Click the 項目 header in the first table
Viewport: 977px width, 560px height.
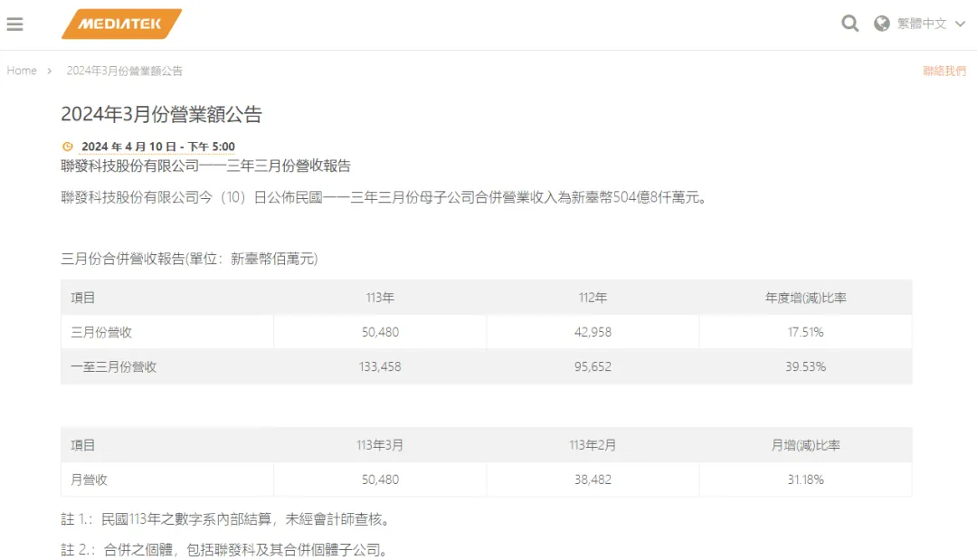[x=83, y=298]
